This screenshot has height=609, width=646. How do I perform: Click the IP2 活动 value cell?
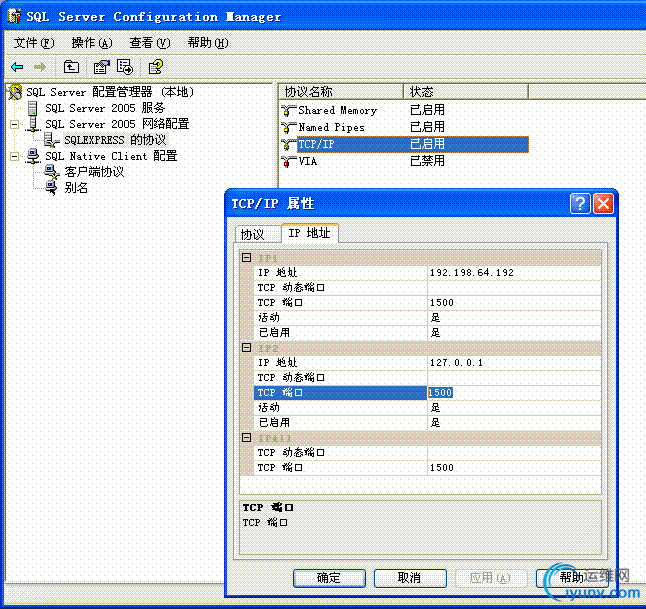coord(514,408)
